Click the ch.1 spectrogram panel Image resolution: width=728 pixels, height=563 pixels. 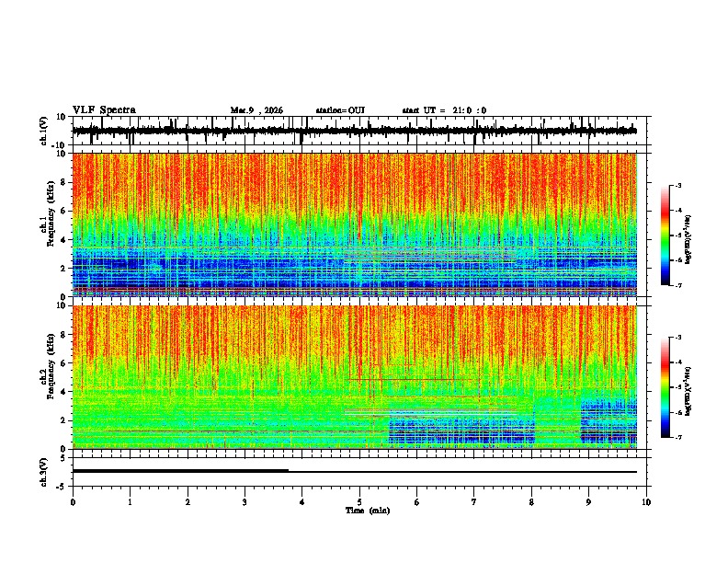tap(355, 224)
